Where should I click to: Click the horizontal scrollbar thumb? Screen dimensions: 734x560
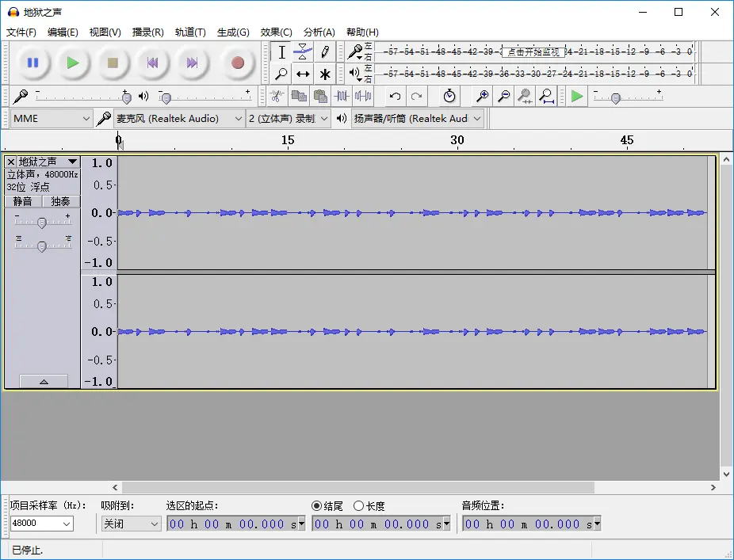(358, 487)
